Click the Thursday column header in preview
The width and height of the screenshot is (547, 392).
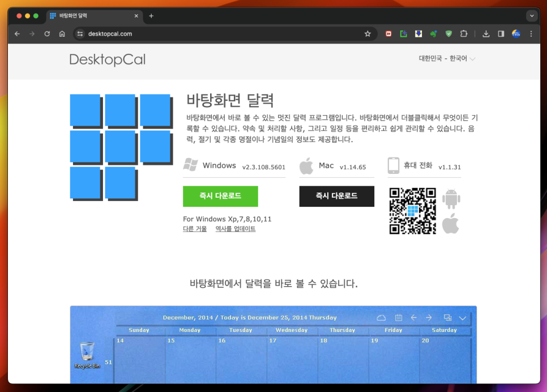342,330
